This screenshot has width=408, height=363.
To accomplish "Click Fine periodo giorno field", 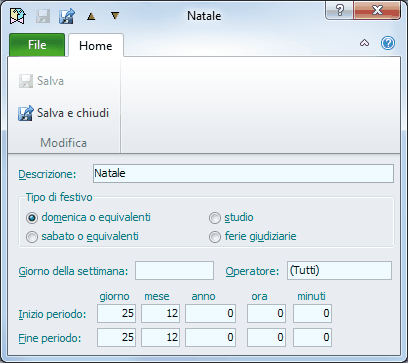I will pos(116,337).
